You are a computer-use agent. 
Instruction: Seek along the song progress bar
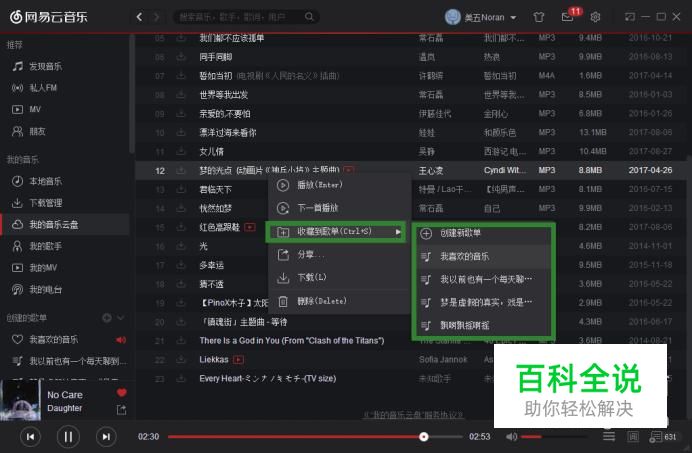pyautogui.click(x=315, y=437)
